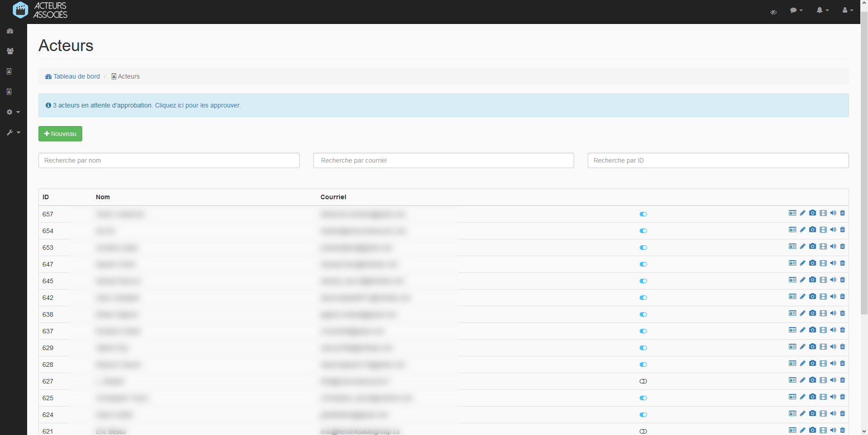Image resolution: width=868 pixels, height=435 pixels.
Task: Open the notifications bell dropdown
Action: [822, 10]
